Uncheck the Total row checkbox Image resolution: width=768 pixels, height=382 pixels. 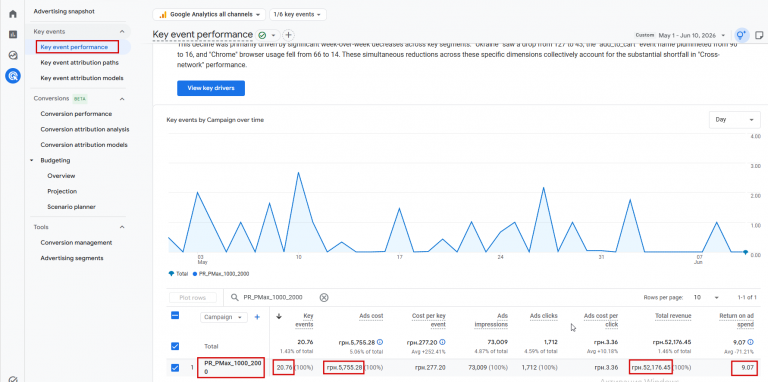(x=175, y=346)
